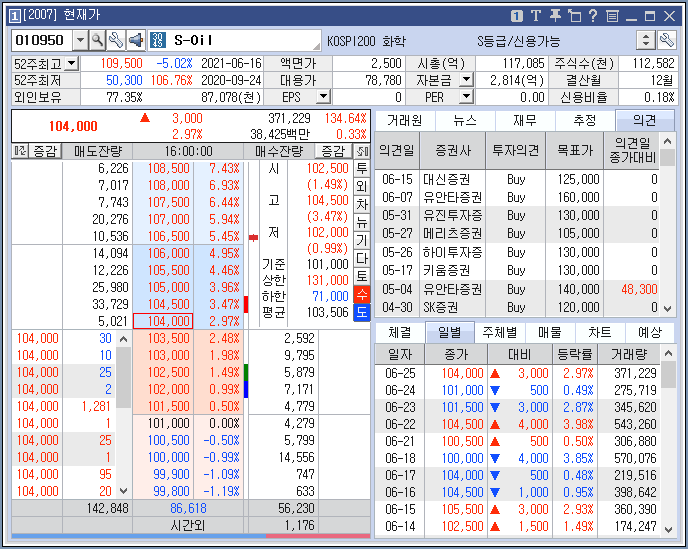Click the S-Oil stock logo icon
Viewport: 688px width, 549px height.
pos(158,40)
